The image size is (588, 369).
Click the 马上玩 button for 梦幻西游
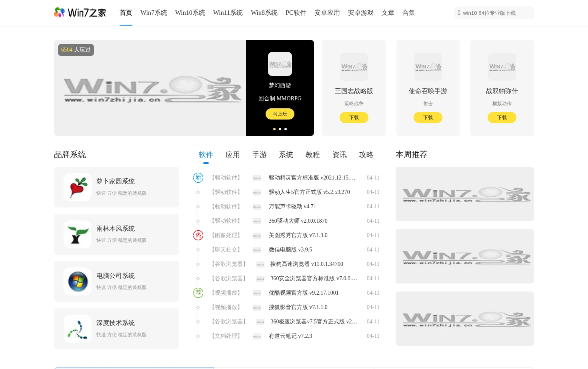(280, 114)
